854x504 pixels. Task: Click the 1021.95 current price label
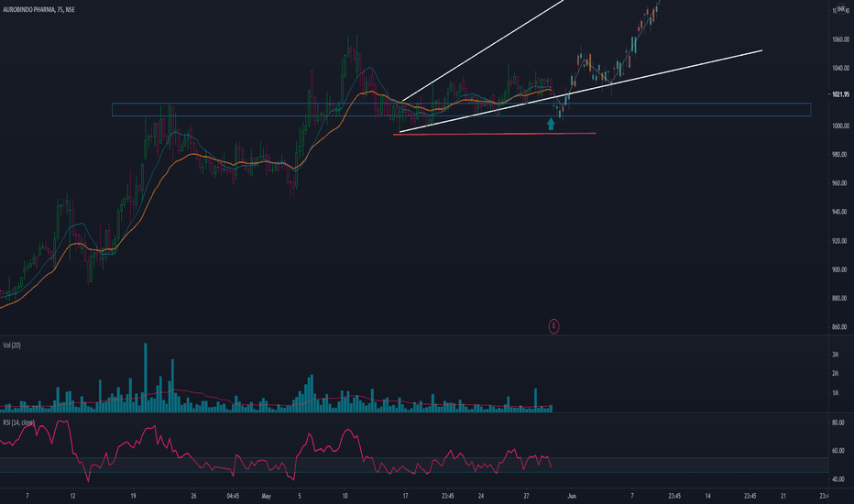pyautogui.click(x=840, y=94)
